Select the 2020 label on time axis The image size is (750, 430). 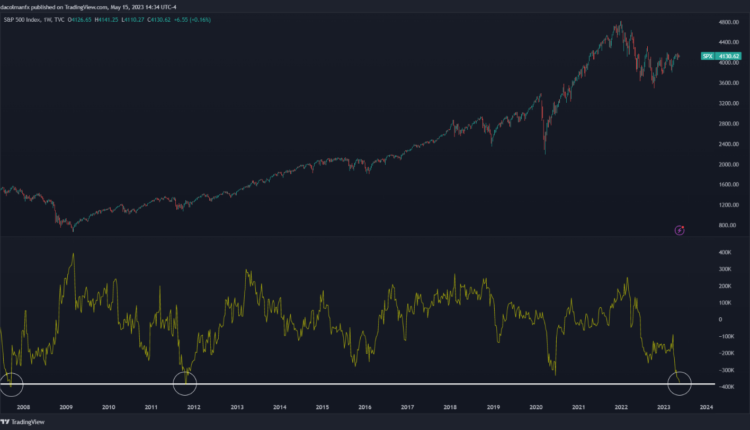coord(536,408)
